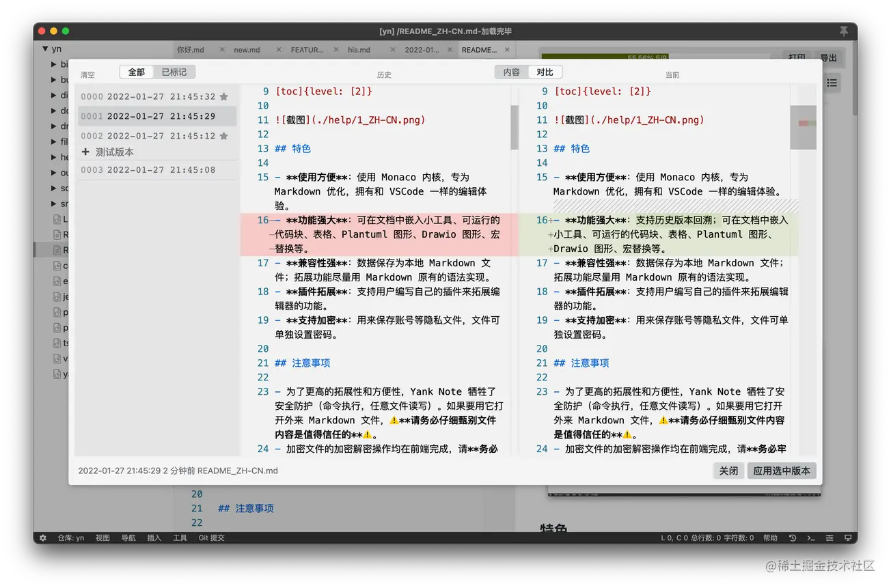Click the presentation monitor icon in status bar
The height and width of the screenshot is (588, 891).
point(848,538)
